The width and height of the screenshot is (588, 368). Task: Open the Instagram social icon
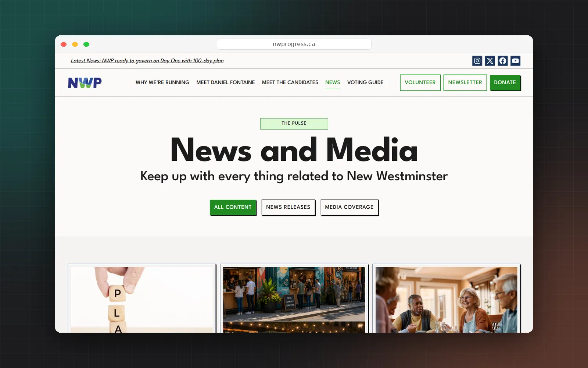pos(477,61)
